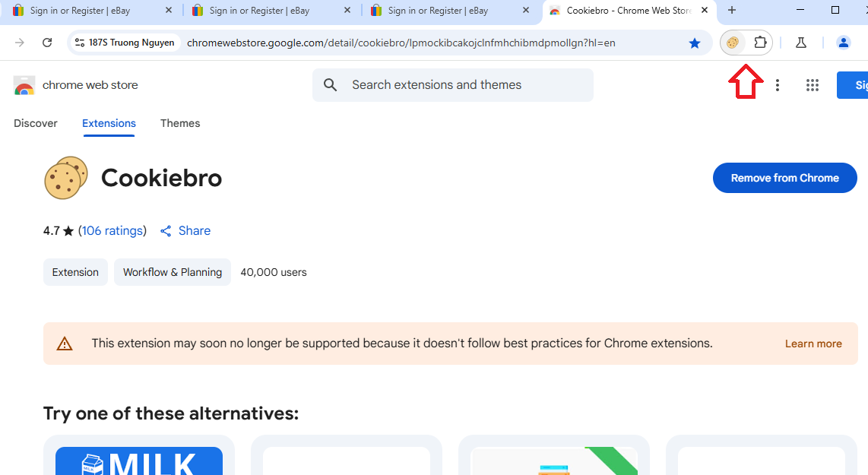Go forward with the arrow button
Viewport: 868px width, 475px height.
[19, 43]
